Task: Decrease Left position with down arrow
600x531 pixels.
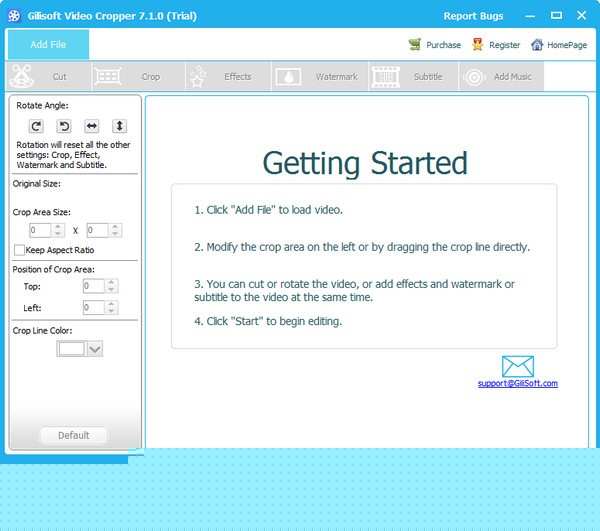Action: point(111,311)
